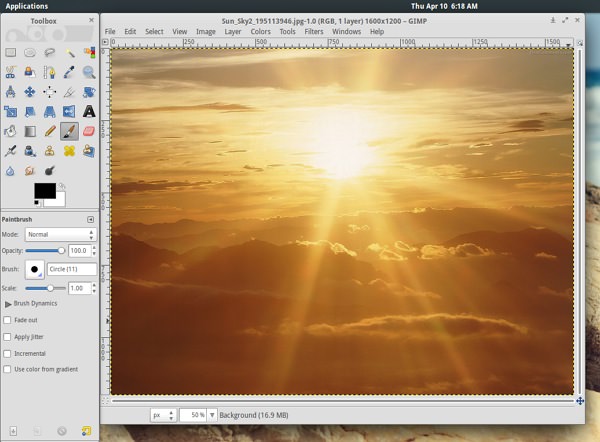
Task: Enable Use color from gradient checkbox
Action: [x=7, y=369]
